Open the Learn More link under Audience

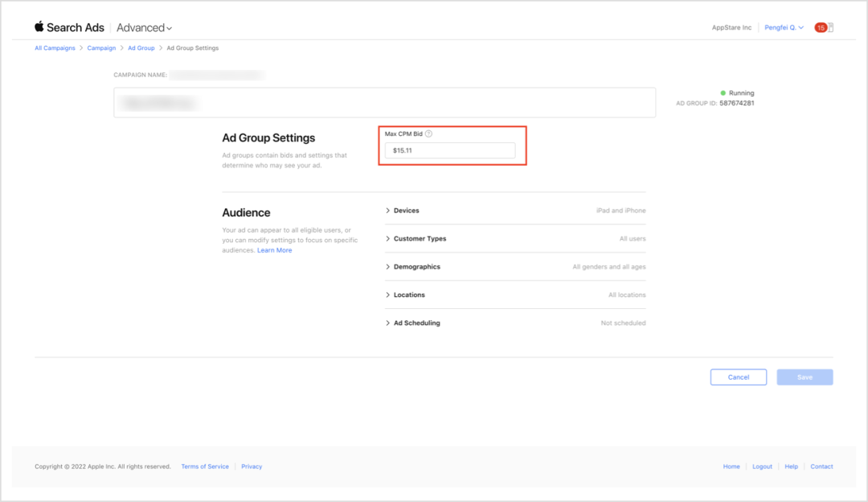[x=274, y=250]
